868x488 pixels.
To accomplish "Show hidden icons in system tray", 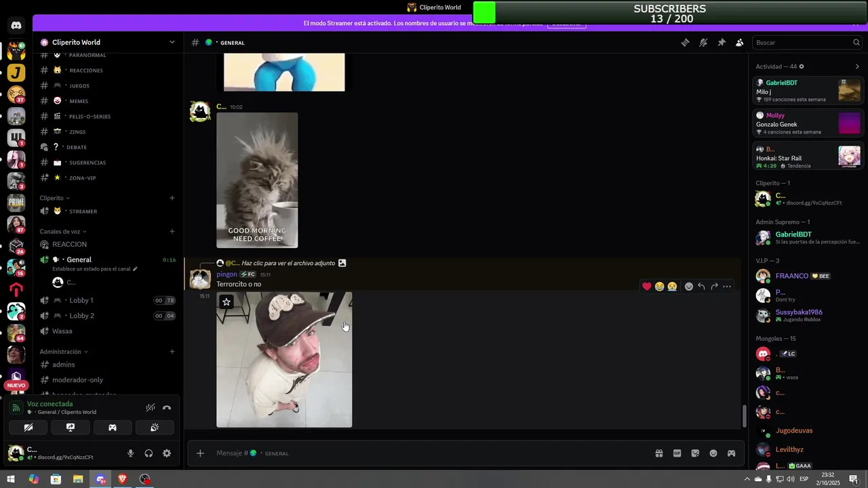I will click(x=747, y=479).
